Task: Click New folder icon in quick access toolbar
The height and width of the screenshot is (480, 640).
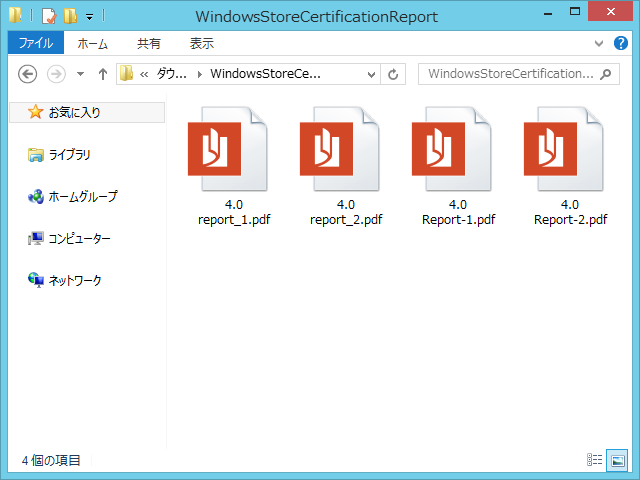Action: click(70, 16)
